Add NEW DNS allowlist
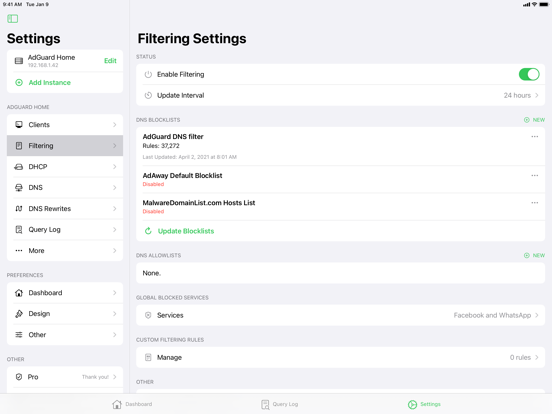 coord(534,256)
